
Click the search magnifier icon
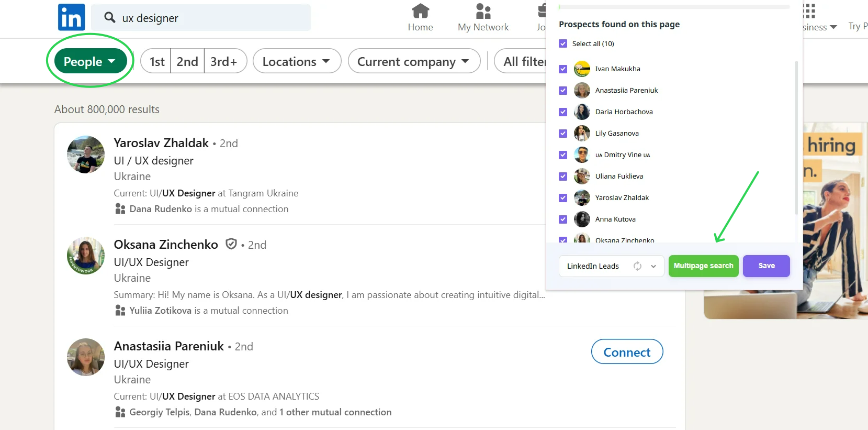pyautogui.click(x=109, y=18)
